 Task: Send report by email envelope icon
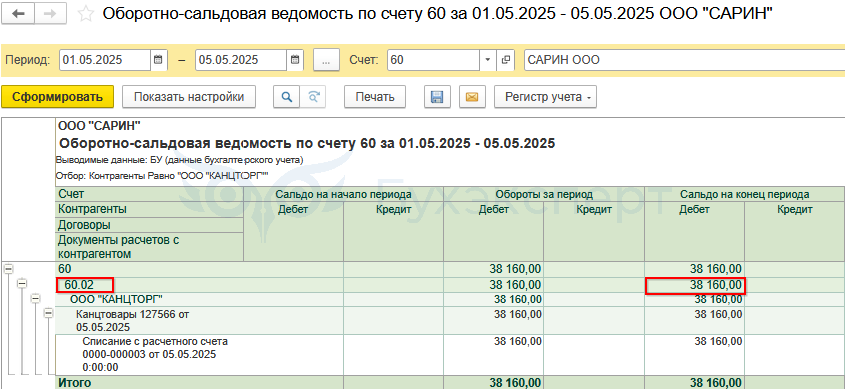coord(472,97)
